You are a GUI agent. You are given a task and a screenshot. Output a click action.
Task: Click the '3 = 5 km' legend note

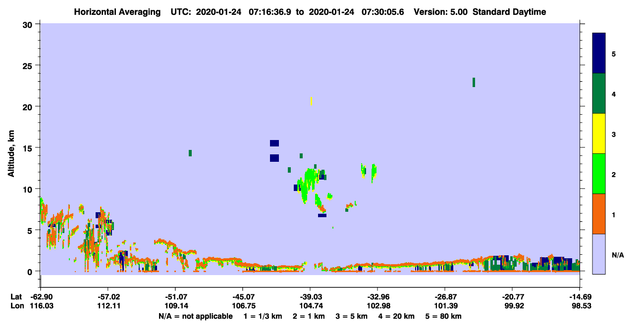click(x=351, y=316)
